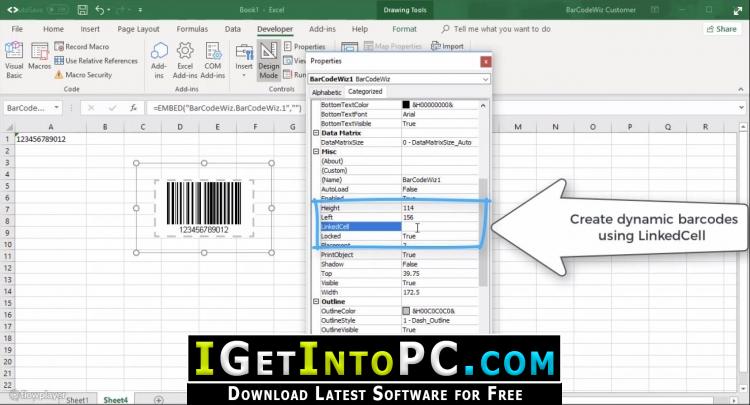Viewport: 750px width, 405px height.
Task: Click the AutoLoad False value
Action: tap(440, 189)
